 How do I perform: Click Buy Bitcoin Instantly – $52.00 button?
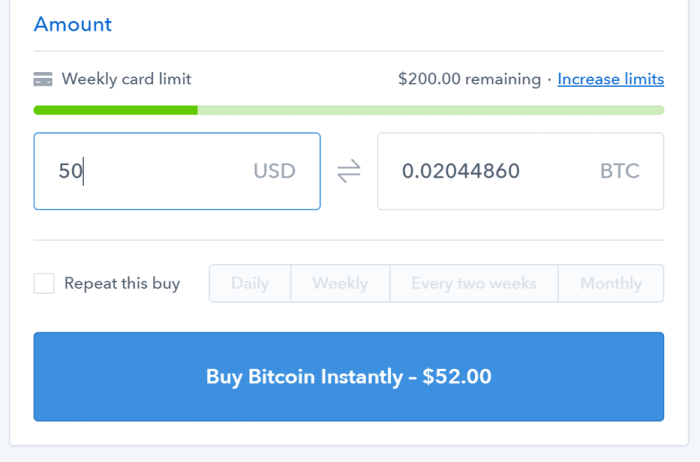tap(349, 376)
